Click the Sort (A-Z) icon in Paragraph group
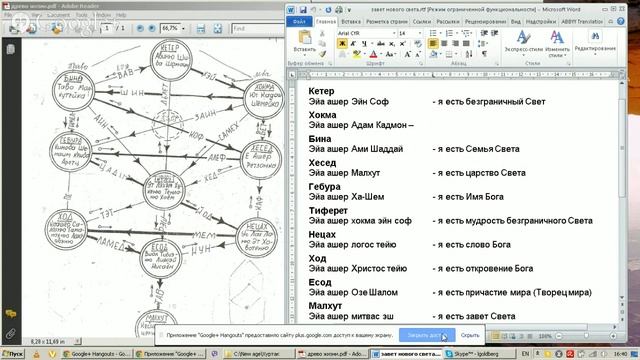The height and width of the screenshot is (360, 640). tap(469, 54)
